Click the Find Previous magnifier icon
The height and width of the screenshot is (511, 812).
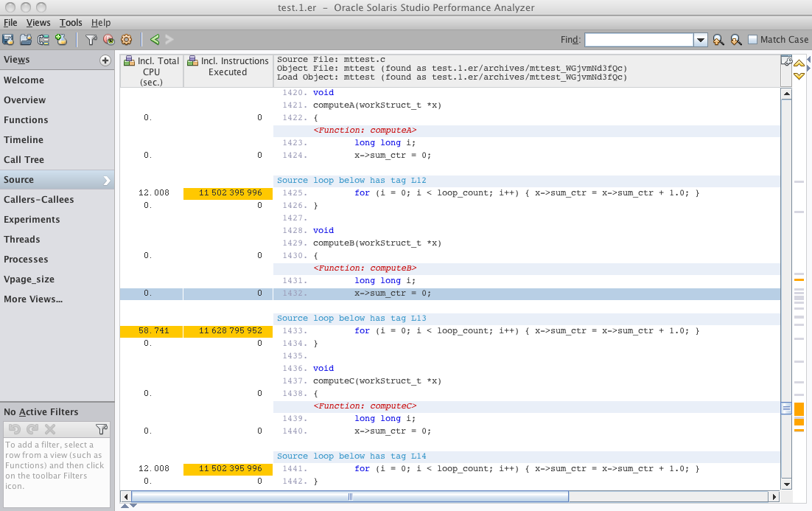coord(718,40)
